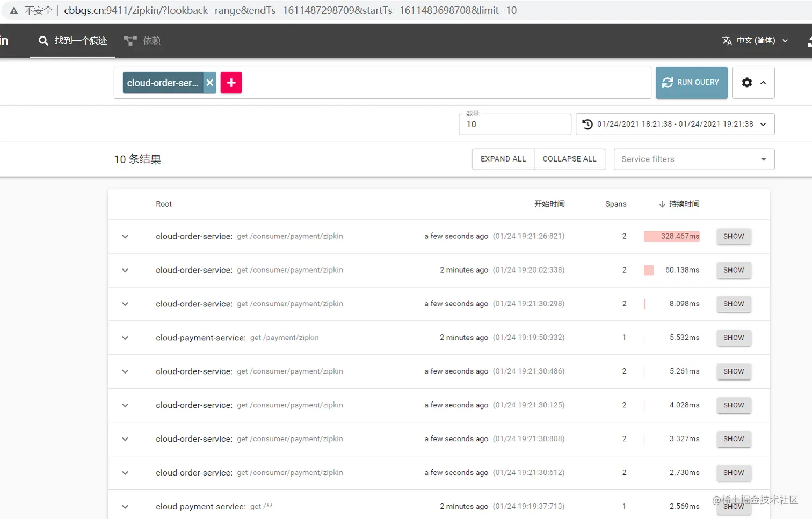812x519 pixels.
Task: Click the '(01/24 19:20:02:338)' timestamp
Action: (x=529, y=270)
